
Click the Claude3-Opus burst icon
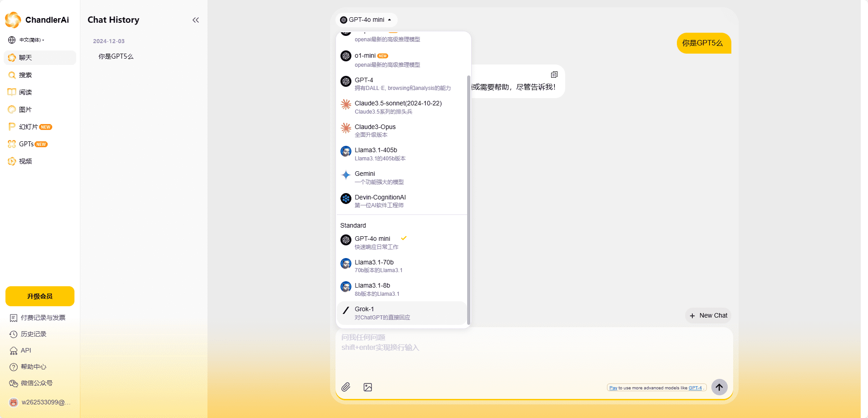[x=346, y=128]
